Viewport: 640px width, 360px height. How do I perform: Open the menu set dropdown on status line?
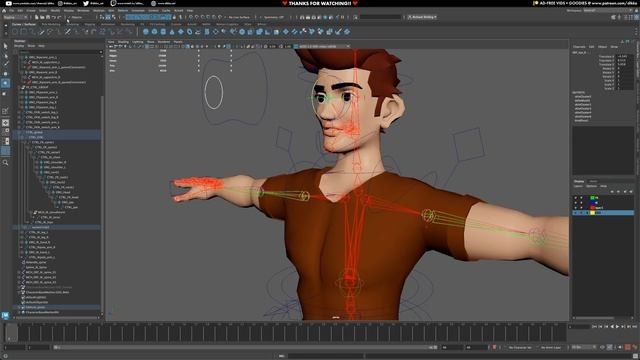[x=16, y=17]
